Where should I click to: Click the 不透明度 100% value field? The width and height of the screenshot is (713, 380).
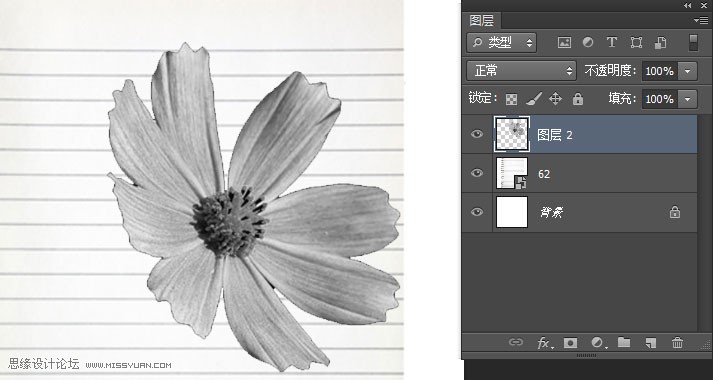tap(659, 71)
